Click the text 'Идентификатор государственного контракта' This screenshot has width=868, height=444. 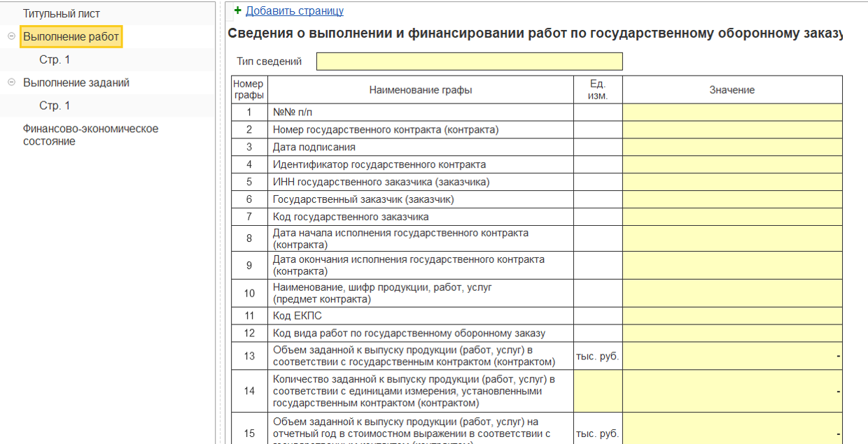(x=379, y=165)
